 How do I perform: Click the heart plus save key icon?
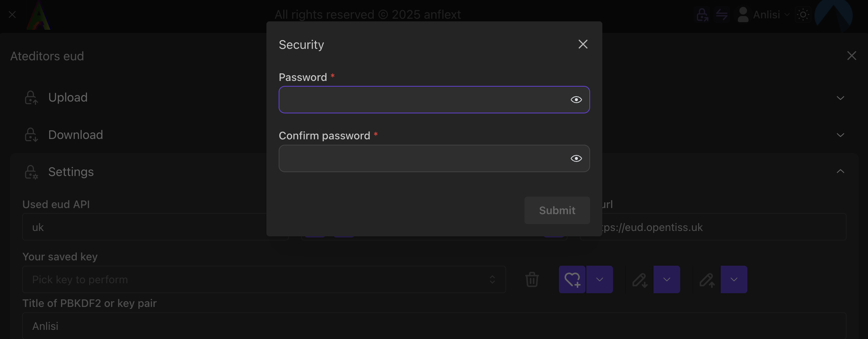[572, 279]
